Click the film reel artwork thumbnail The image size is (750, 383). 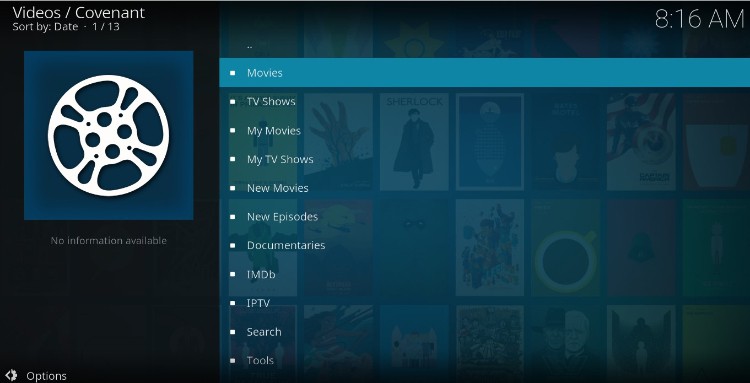tap(109, 135)
